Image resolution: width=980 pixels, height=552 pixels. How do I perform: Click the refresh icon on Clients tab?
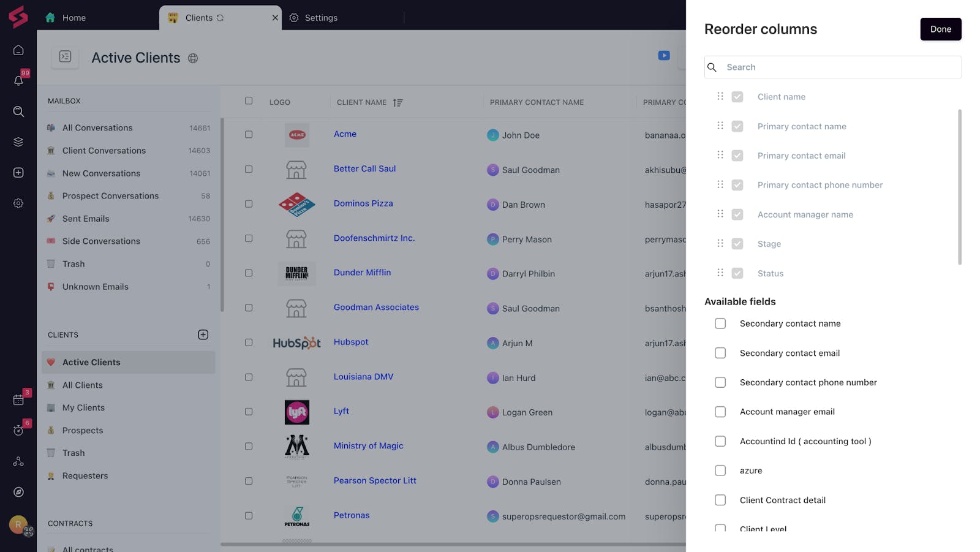(220, 18)
